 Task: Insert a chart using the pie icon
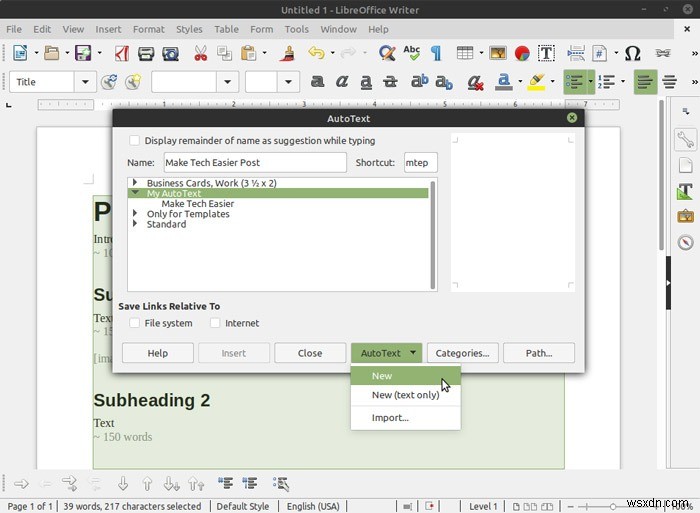pyautogui.click(x=522, y=53)
